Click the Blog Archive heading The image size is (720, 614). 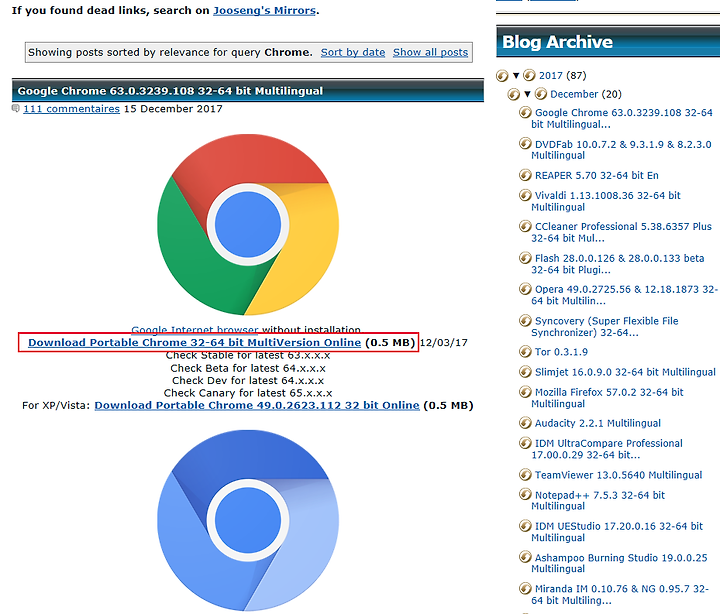[x=557, y=42]
